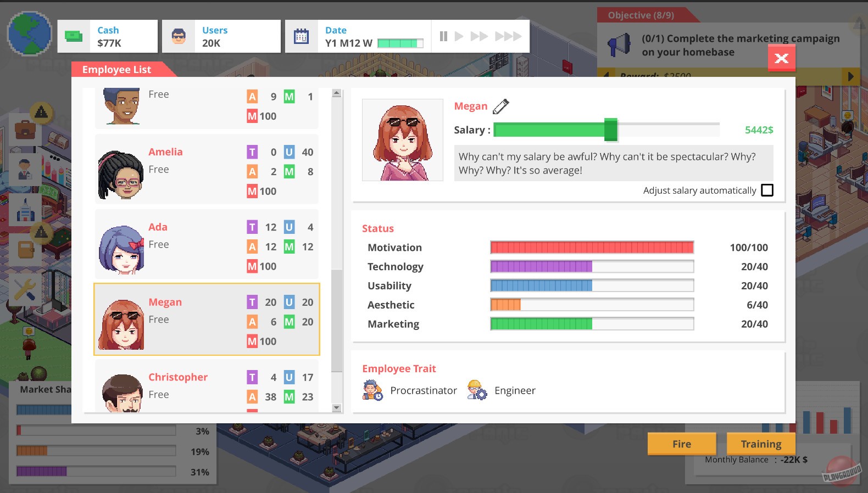
Task: Click the megaphone objective icon
Action: pos(620,45)
